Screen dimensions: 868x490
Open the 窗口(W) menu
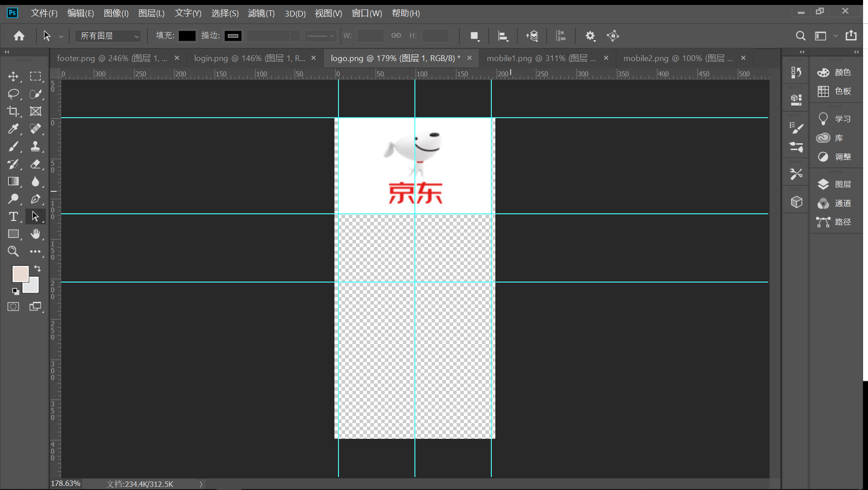pyautogui.click(x=367, y=13)
